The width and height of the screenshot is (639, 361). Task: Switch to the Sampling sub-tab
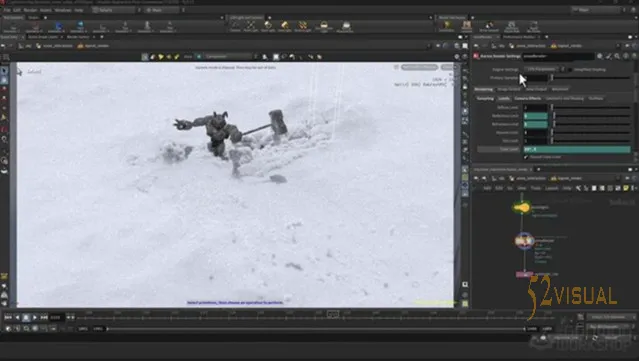[x=485, y=99]
